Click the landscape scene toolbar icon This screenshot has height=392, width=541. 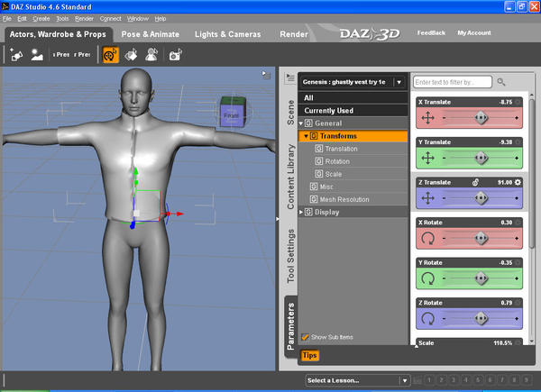pyautogui.click(x=37, y=55)
